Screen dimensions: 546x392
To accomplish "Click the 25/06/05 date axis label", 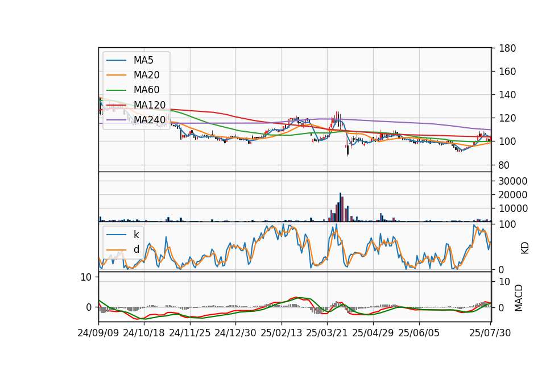I will [419, 333].
